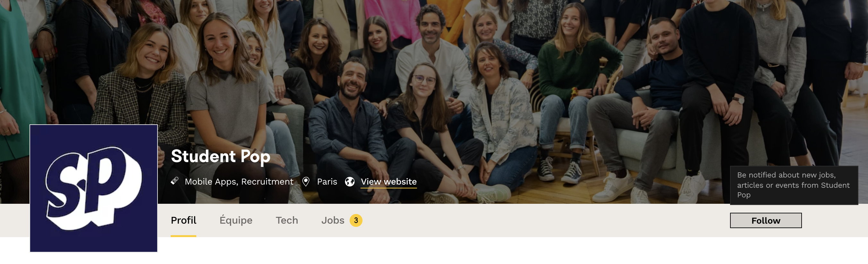
Task: Follow the Student Pop company
Action: [x=766, y=220]
